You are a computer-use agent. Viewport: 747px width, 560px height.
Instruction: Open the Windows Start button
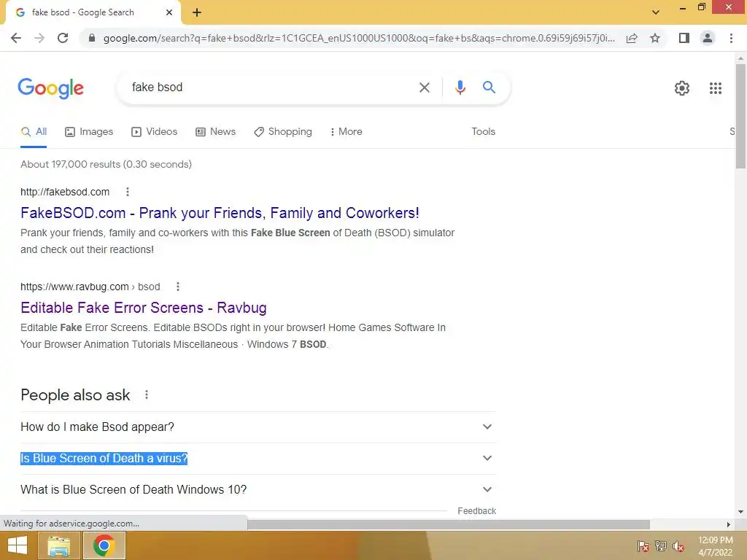click(x=18, y=545)
